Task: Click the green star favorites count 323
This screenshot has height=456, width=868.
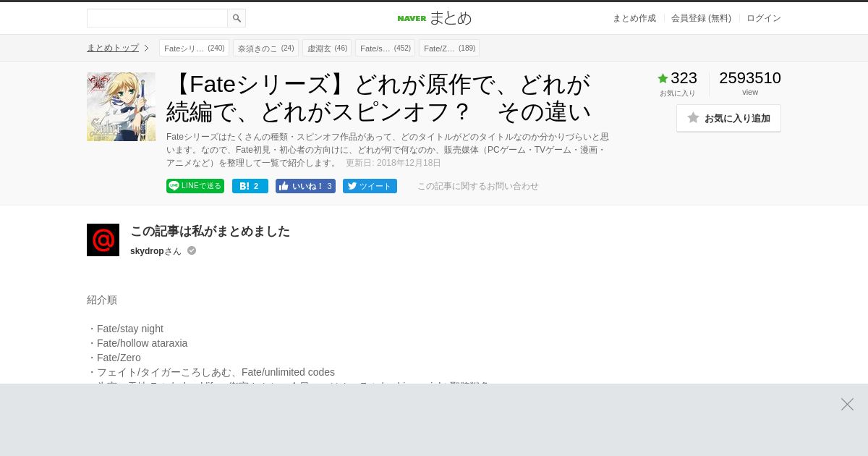Action: [x=677, y=78]
